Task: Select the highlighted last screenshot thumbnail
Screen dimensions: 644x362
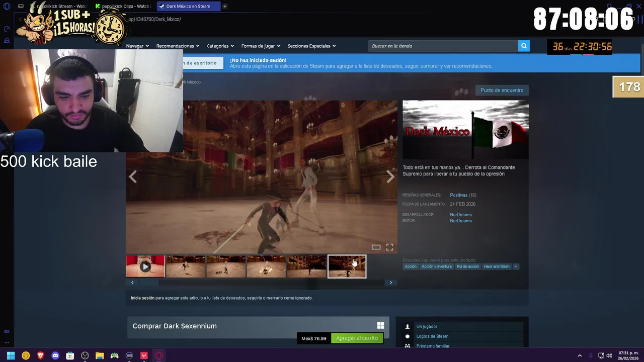Action: point(347,266)
